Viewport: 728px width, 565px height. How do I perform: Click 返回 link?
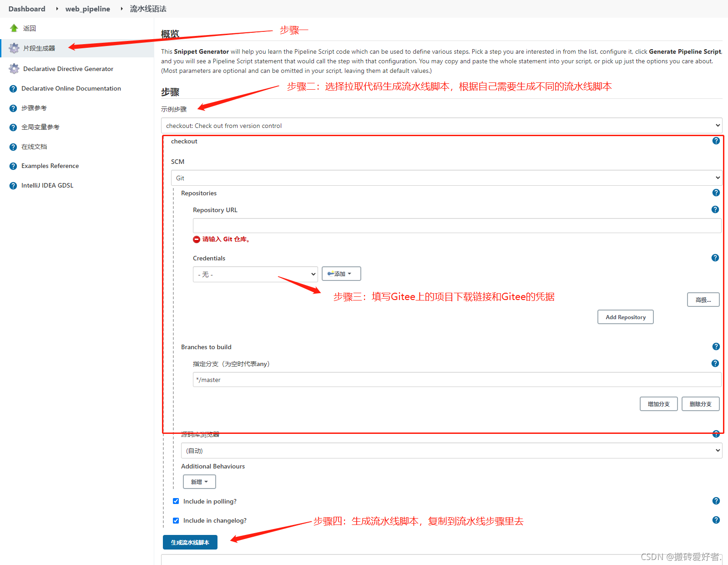point(30,28)
